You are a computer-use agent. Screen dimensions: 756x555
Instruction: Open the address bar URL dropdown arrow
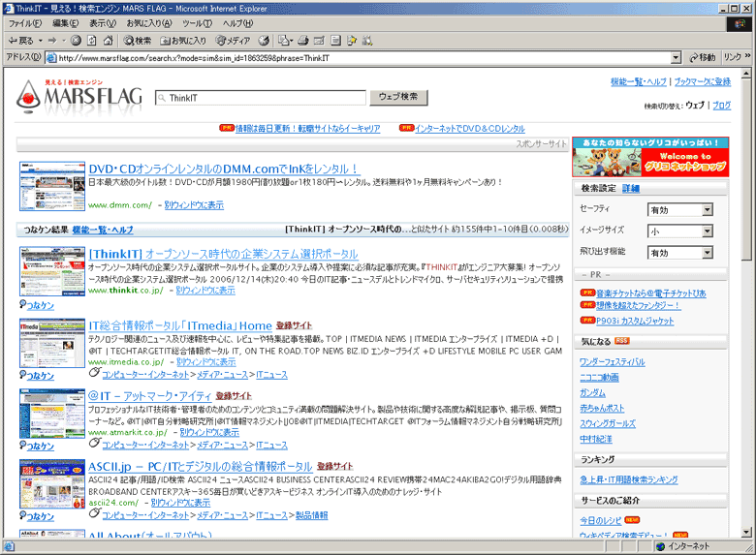[677, 58]
